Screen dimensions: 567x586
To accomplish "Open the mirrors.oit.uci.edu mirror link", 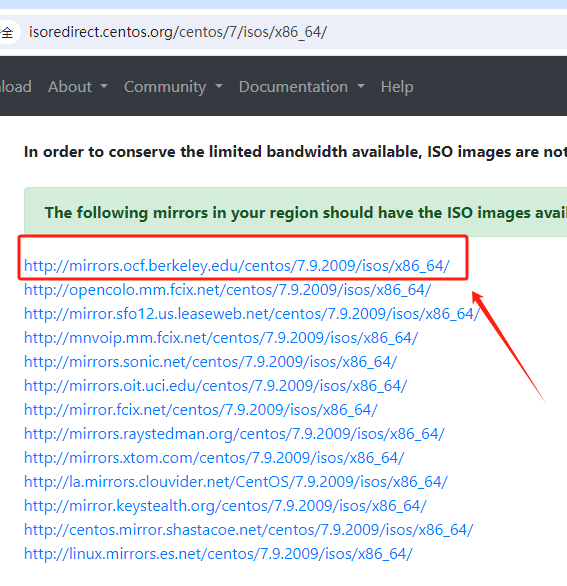I will click(215, 386).
